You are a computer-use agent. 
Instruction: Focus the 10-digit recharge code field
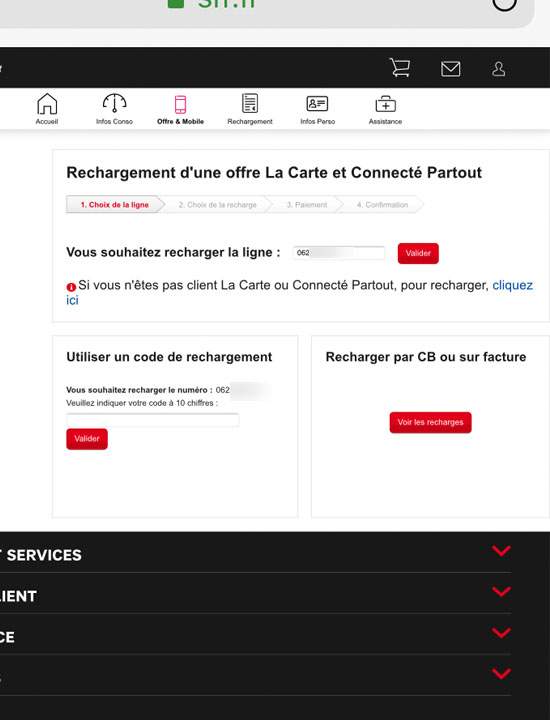tap(152, 420)
